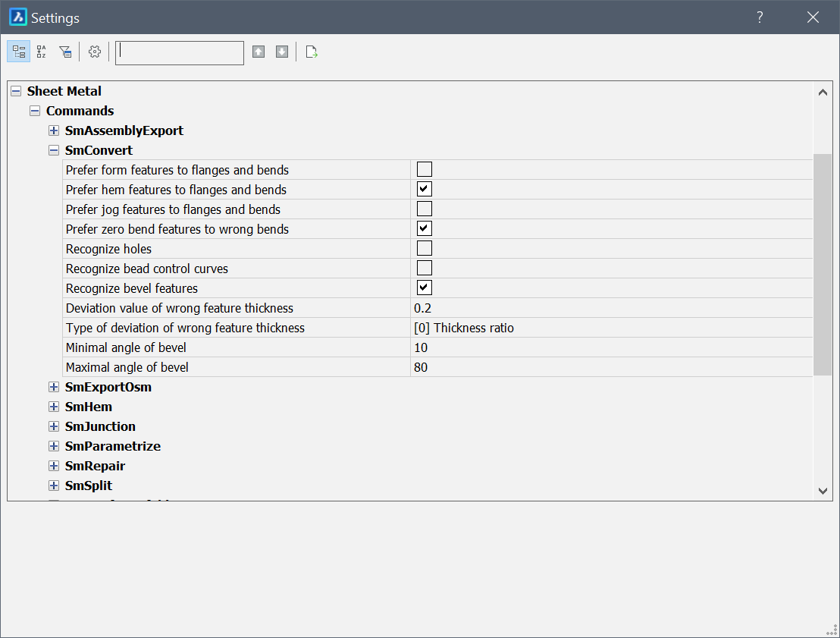Switch to categorized tree view
840x638 pixels.
pyautogui.click(x=19, y=52)
